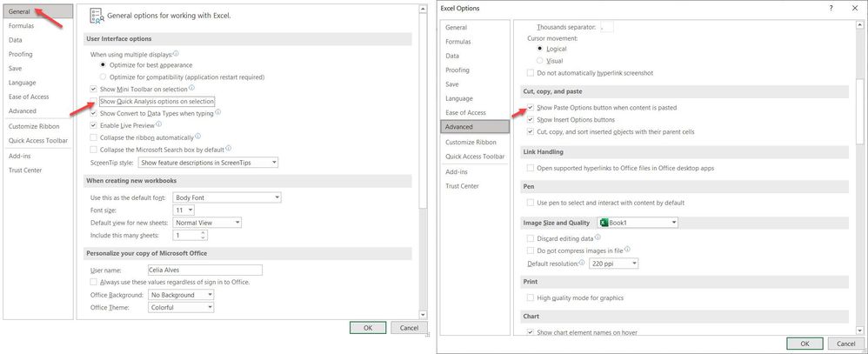The image size is (868, 354).
Task: Open Customize Ribbon category in left dialog
Action: click(x=37, y=126)
